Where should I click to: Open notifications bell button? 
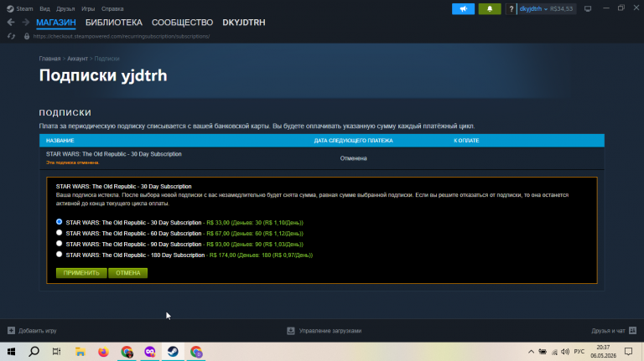490,8
